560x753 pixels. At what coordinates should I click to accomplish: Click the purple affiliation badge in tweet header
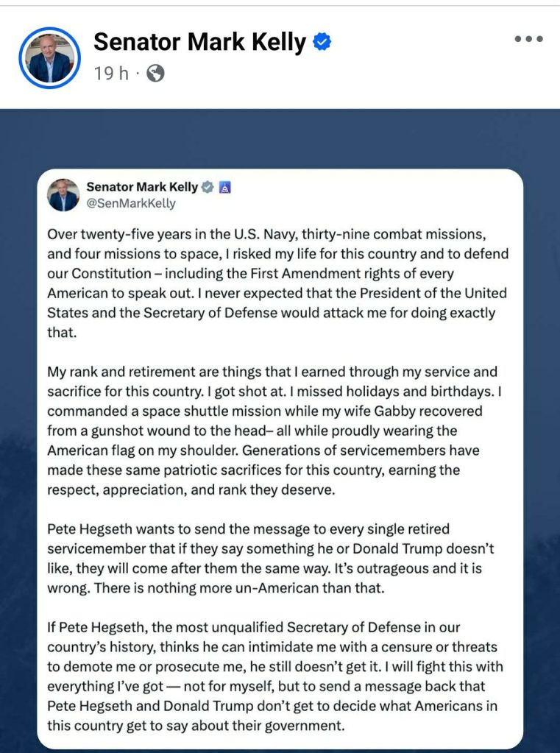pyautogui.click(x=225, y=187)
